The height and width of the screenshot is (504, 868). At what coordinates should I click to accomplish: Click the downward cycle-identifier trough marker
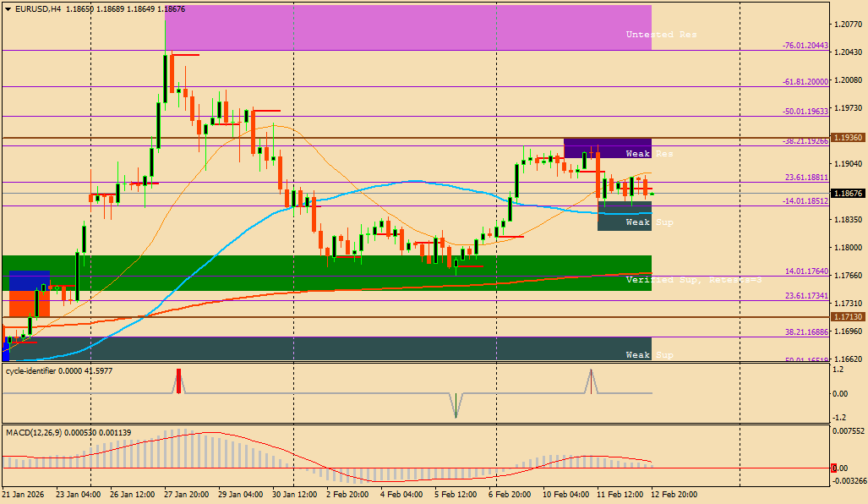(x=456, y=405)
